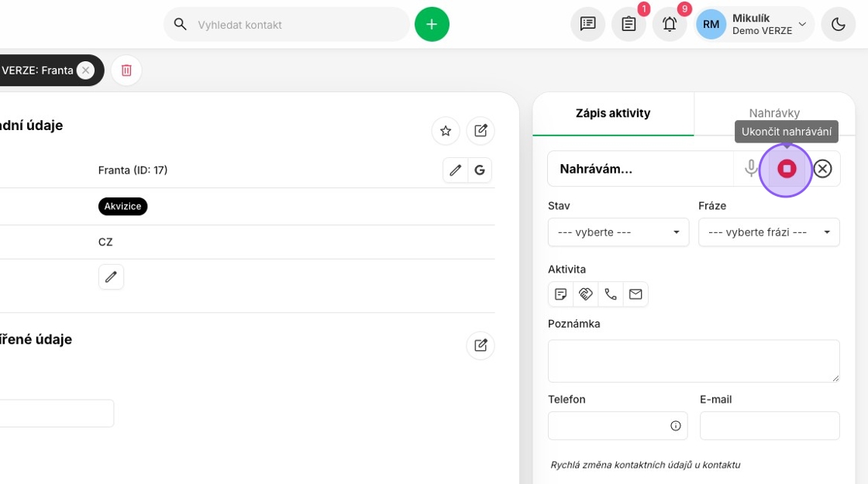Click into the Poznámka text area

(694, 361)
